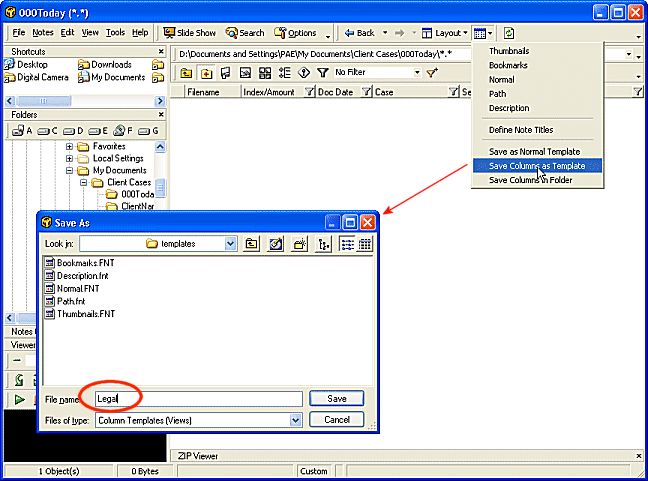
Task: Click the filter funnel icon in toolbar
Action: 323,73
